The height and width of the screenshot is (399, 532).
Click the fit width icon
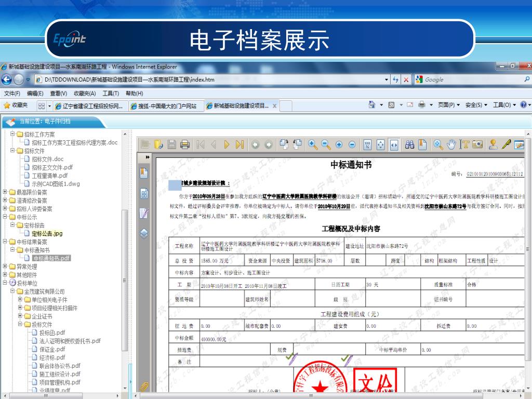pyautogui.click(x=394, y=145)
